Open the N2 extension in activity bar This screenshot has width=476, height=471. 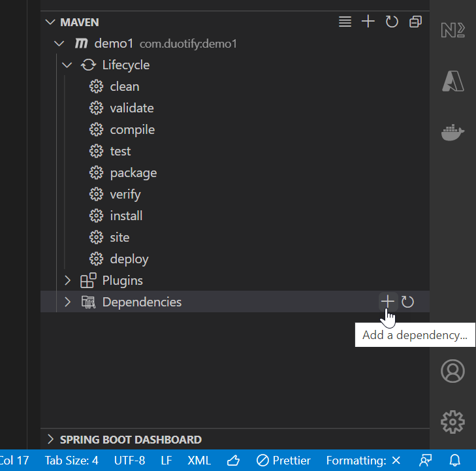click(452, 30)
